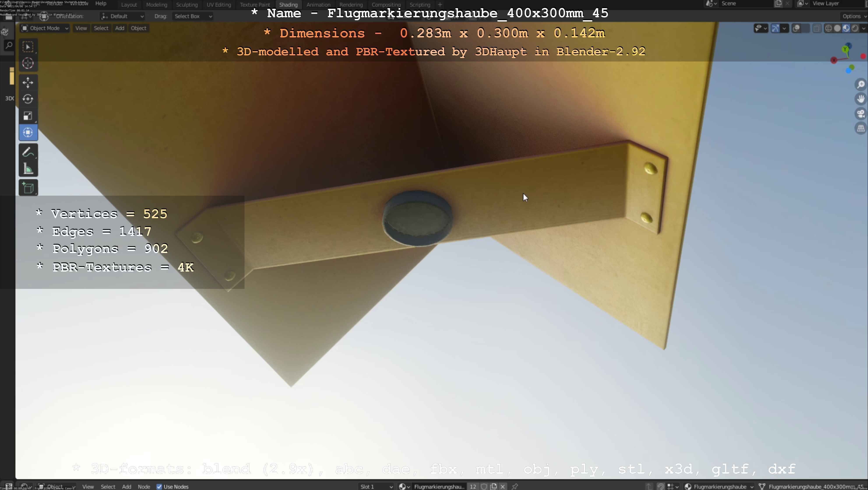Screen dimensions: 868x490
Task: Select the Select Box tool in toolbar
Action: coord(28,47)
